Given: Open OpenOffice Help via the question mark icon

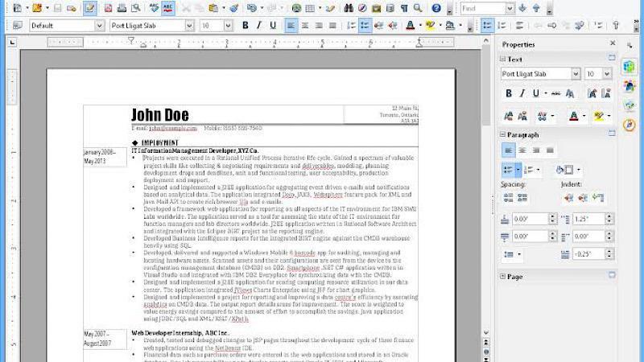Looking at the screenshot, I should pos(436,8).
